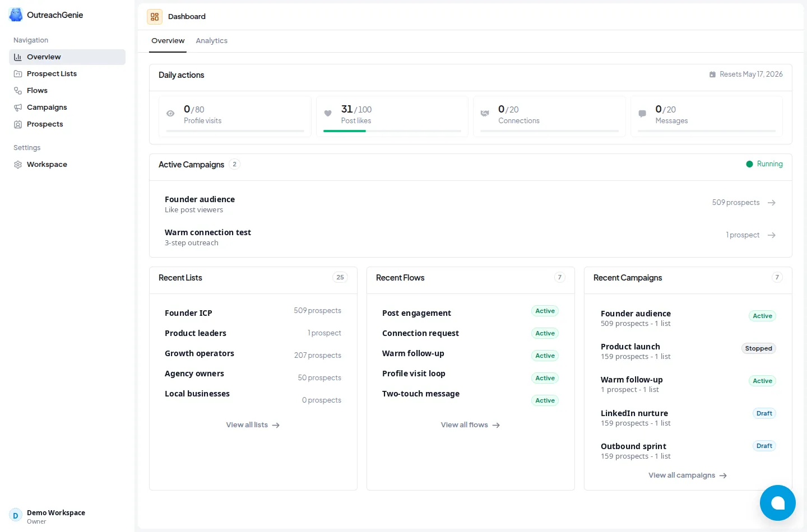Screen dimensions: 807x532
Task: Click the green Running status dot
Action: (x=749, y=164)
